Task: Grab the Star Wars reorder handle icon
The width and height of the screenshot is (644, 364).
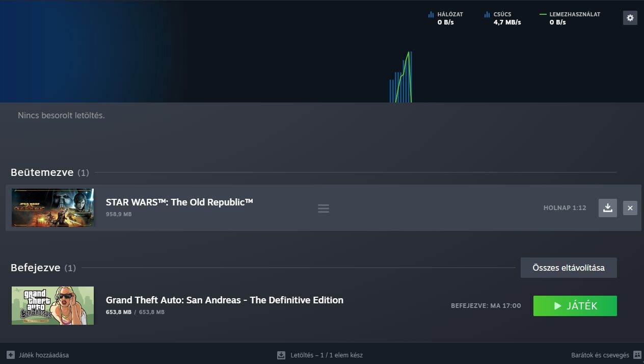Action: (324, 209)
